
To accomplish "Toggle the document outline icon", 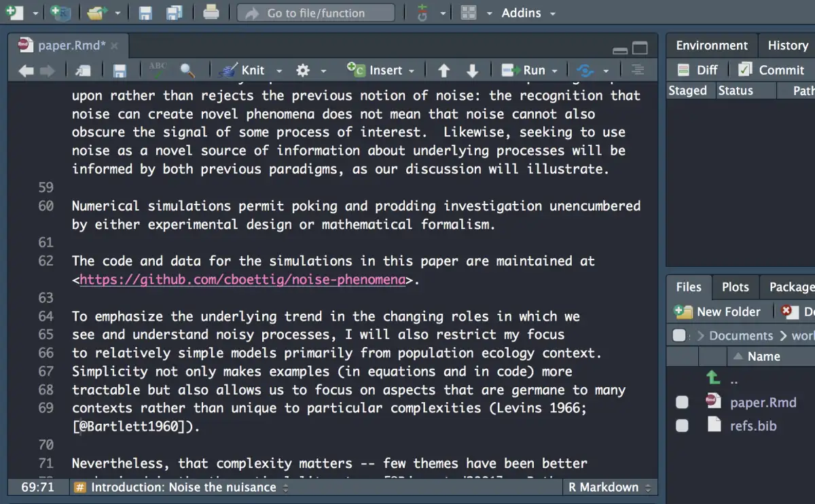I will coord(637,70).
